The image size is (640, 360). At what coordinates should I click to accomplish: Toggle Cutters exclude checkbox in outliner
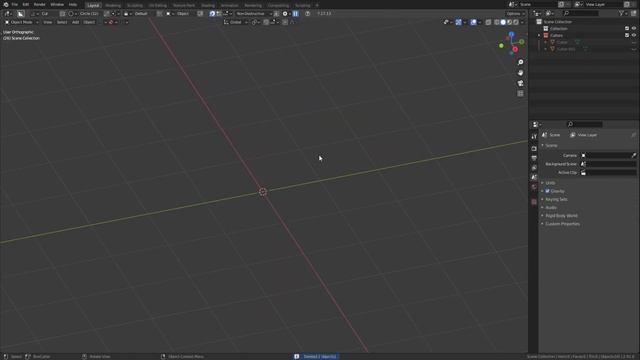click(627, 36)
